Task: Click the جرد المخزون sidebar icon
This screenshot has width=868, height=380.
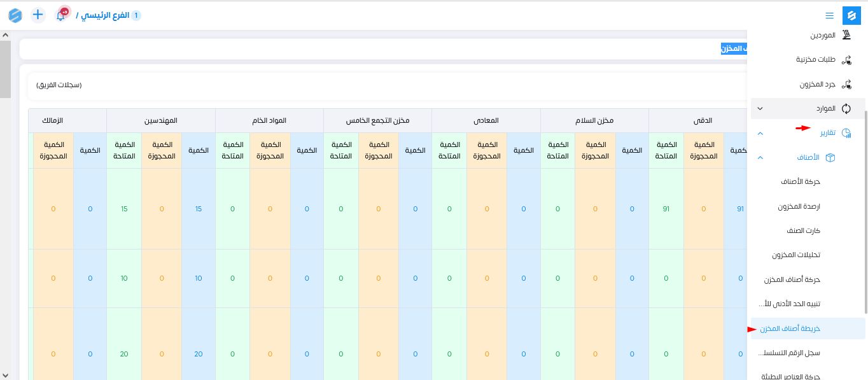Action: click(846, 84)
